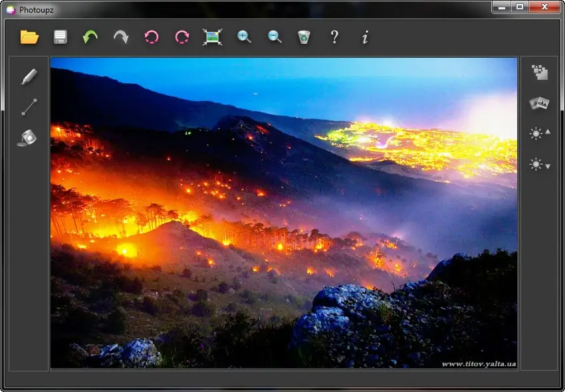The image size is (565, 392).
Task: Redo action with gray arrow
Action: tap(121, 37)
